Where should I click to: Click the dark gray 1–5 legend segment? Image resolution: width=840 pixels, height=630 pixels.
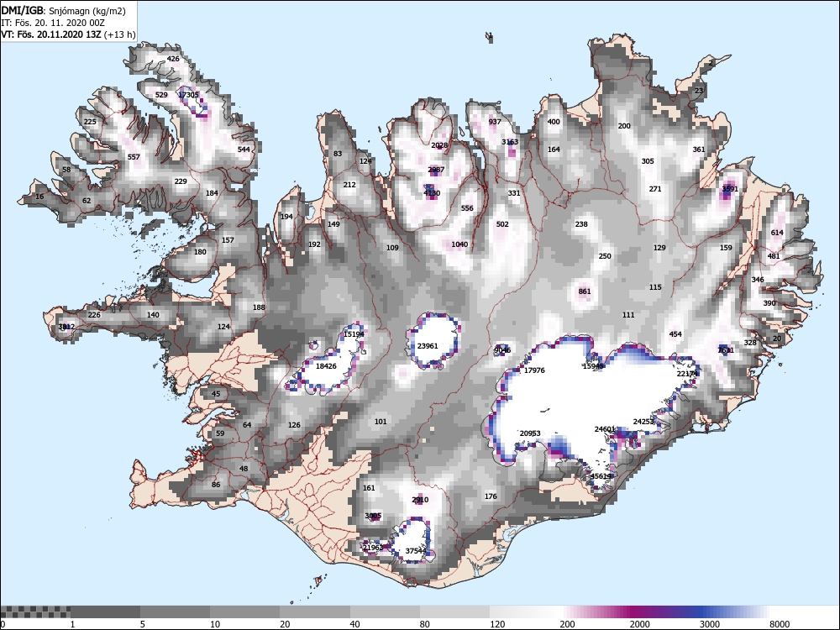tap(105, 612)
